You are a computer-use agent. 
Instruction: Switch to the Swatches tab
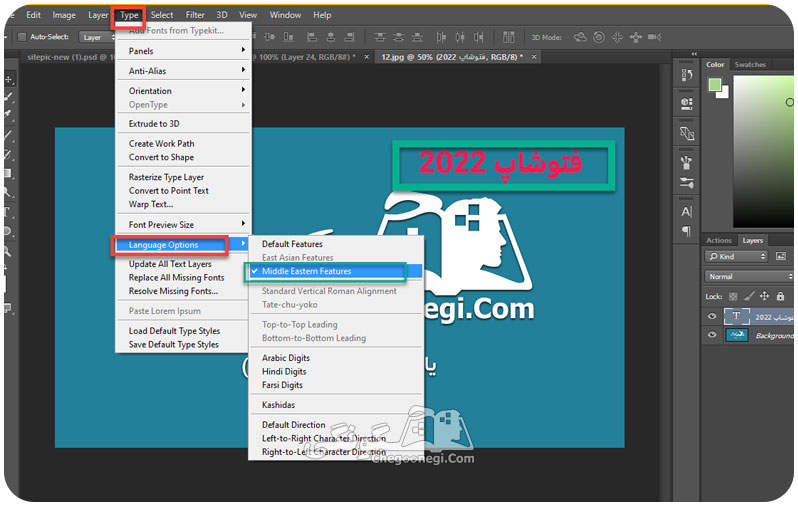click(x=750, y=65)
